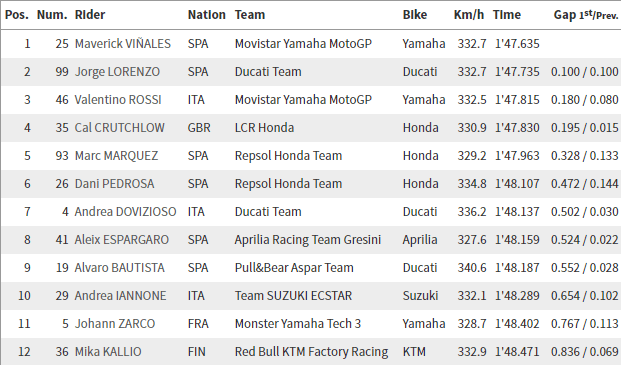
Task: Click the Rider column header
Action: [90, 15]
